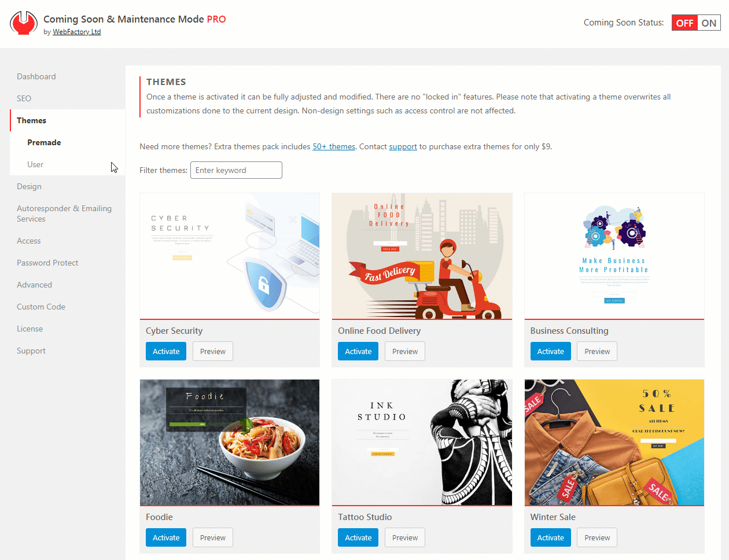Activate the Tattoo Studio theme
Screen dimensions: 729x560
pos(358,537)
